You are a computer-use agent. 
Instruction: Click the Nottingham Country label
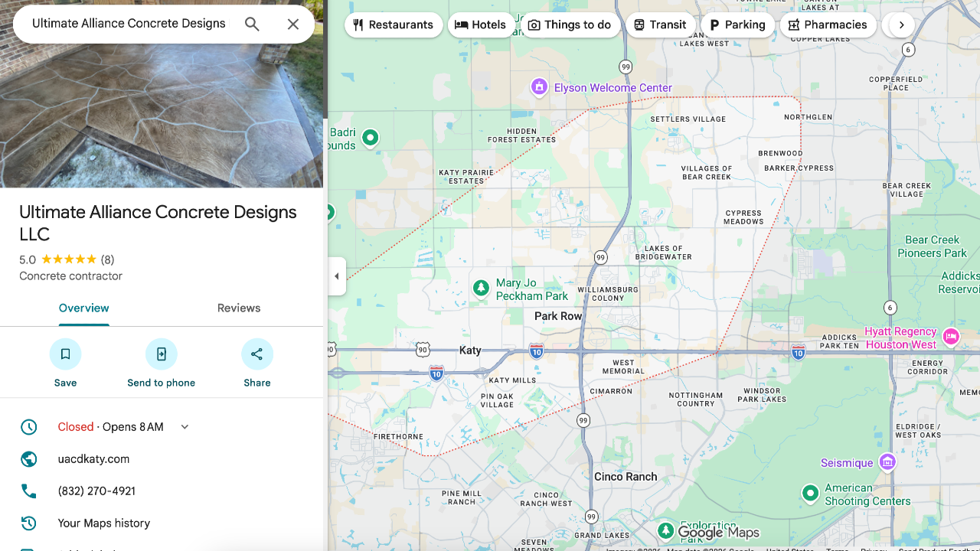pyautogui.click(x=696, y=399)
